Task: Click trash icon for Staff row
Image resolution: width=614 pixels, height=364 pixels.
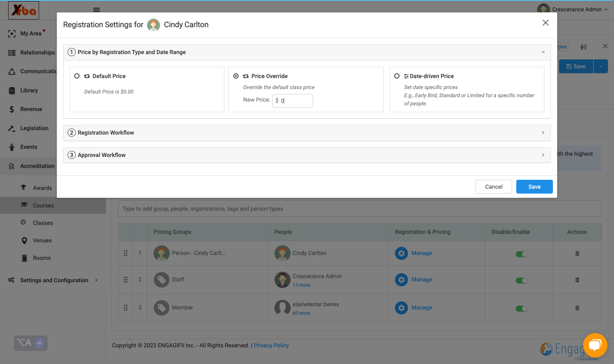Action: [x=577, y=280]
